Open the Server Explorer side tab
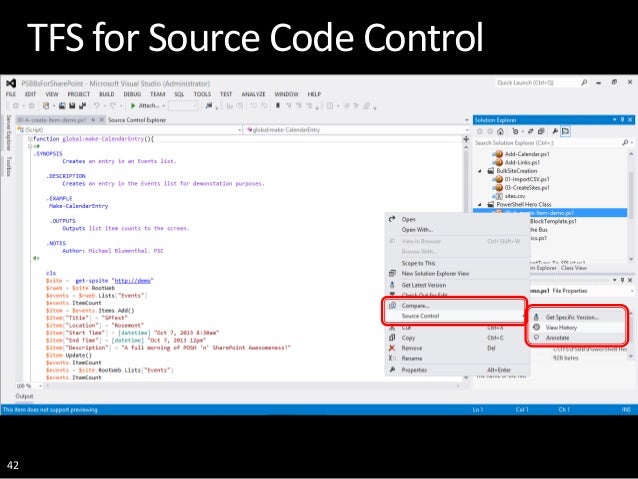The width and height of the screenshot is (638, 479). (x=8, y=133)
